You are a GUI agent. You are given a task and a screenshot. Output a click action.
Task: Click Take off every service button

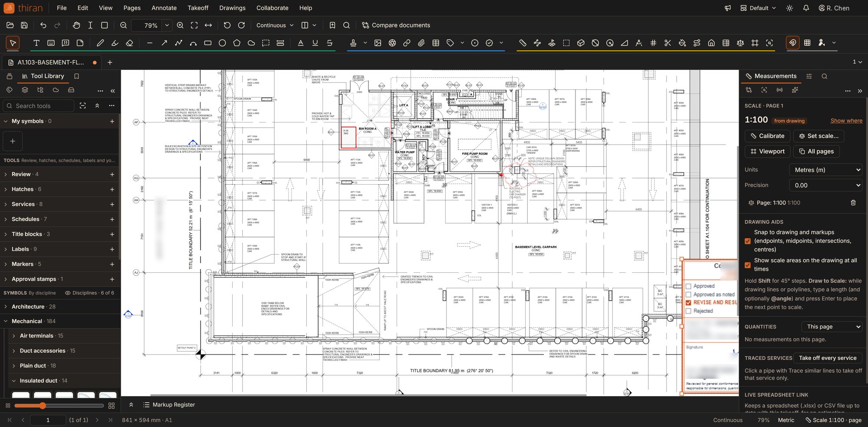click(x=828, y=358)
